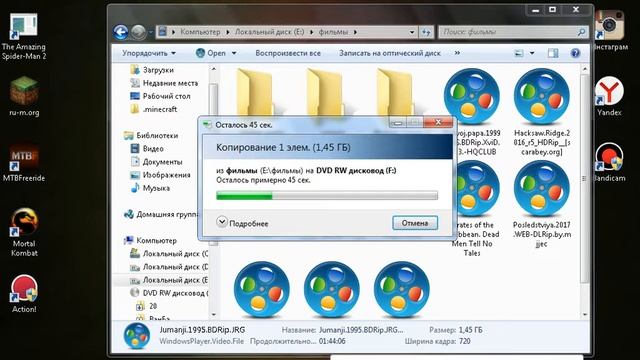Show more toolbar commands with » chevron
Screen dimensions: 640x360
point(457,53)
